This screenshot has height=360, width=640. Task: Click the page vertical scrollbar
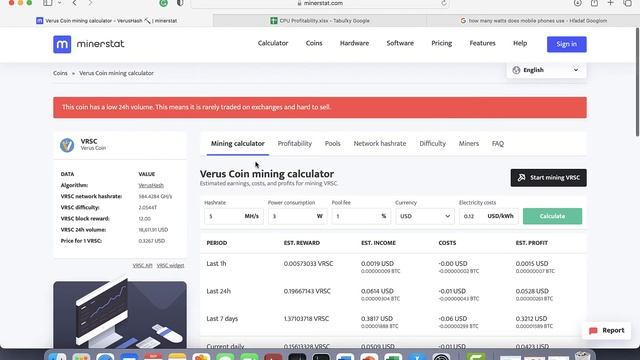(x=637, y=82)
